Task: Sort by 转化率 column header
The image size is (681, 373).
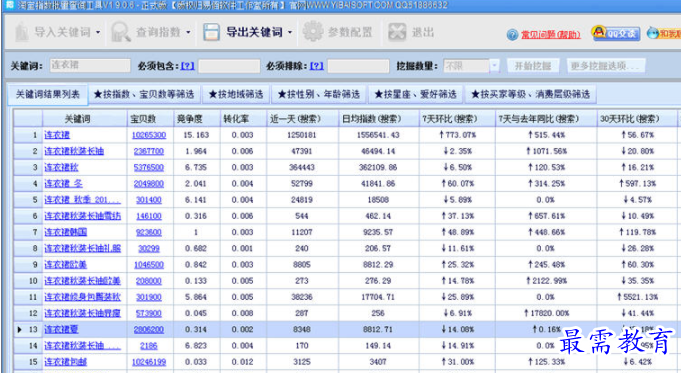Action: click(x=243, y=119)
